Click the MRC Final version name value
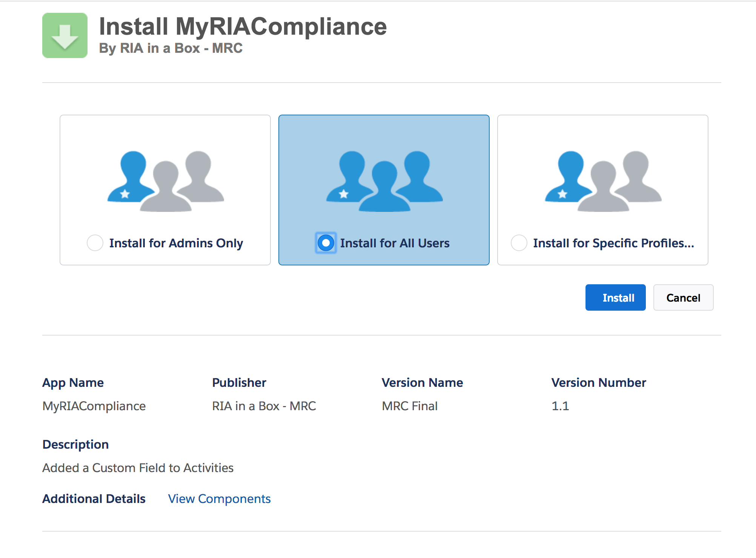Screen dimensions: 756x558 pos(410,406)
